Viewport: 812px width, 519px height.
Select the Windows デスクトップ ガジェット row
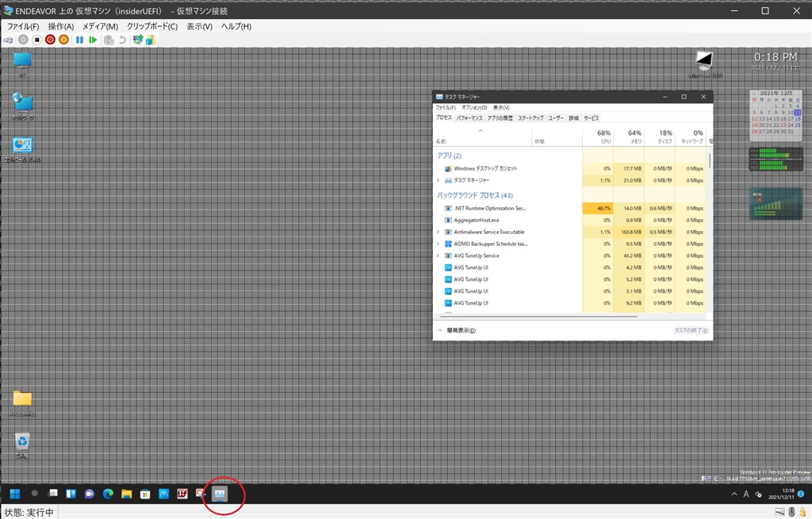[569, 168]
